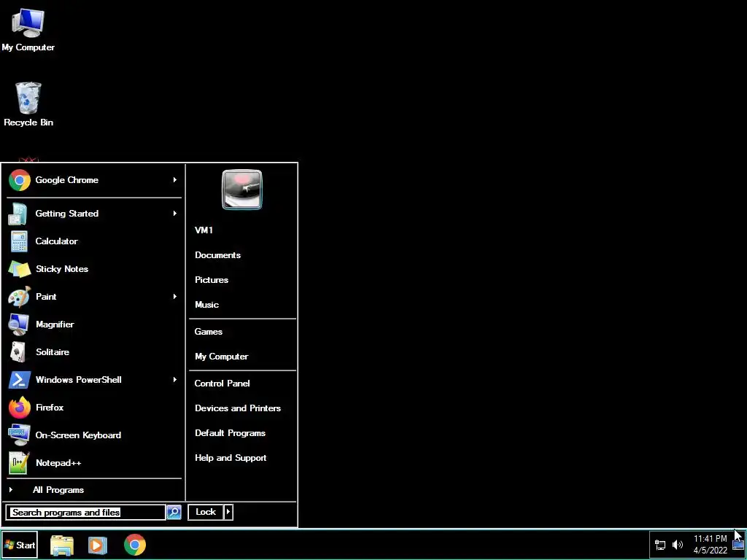This screenshot has height=560, width=747.
Task: Click the Notepad++ label text
Action: (58, 463)
